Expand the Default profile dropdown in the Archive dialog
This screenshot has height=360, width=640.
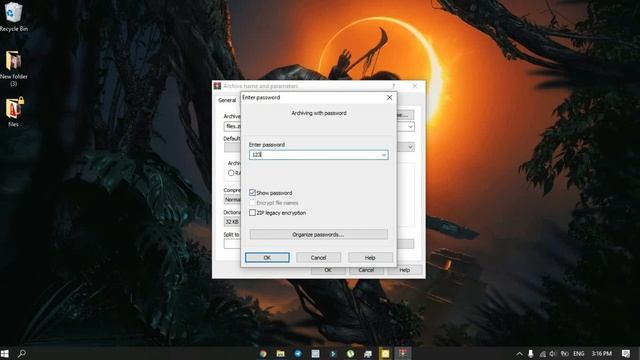coord(410,147)
